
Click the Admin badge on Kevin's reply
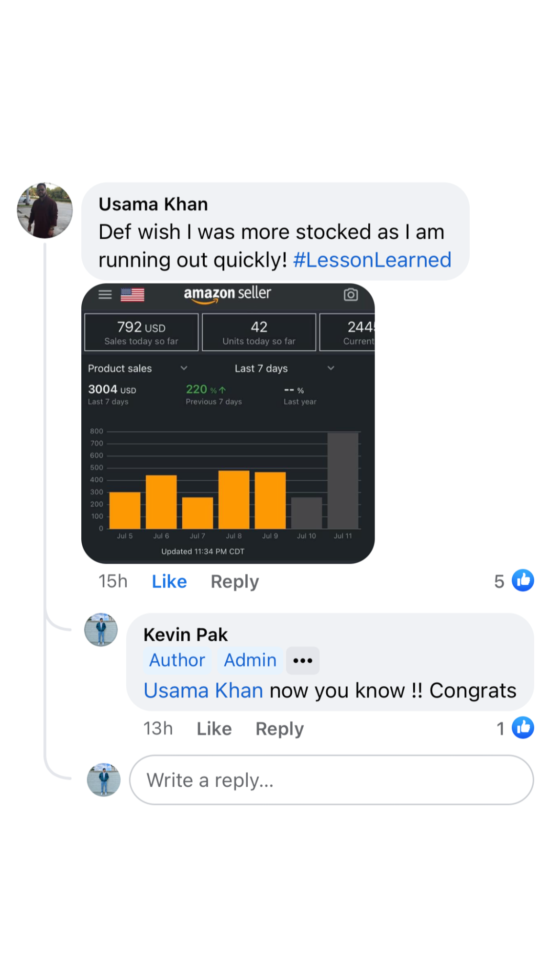click(x=249, y=660)
